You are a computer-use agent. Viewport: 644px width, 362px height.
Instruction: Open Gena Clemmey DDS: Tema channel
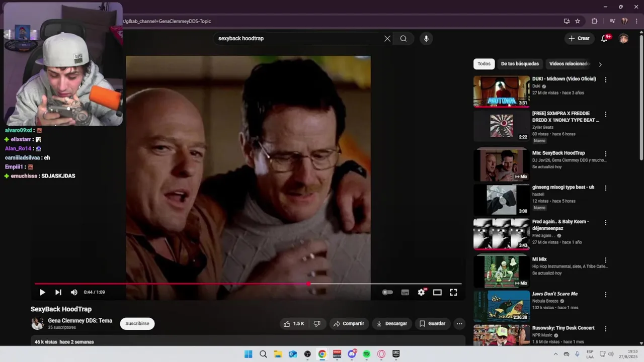pos(80,321)
